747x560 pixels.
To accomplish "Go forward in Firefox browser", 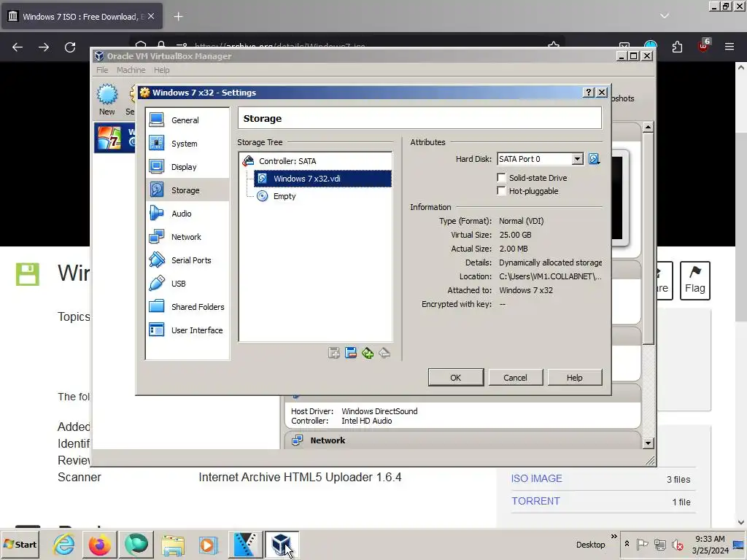I will point(44,47).
